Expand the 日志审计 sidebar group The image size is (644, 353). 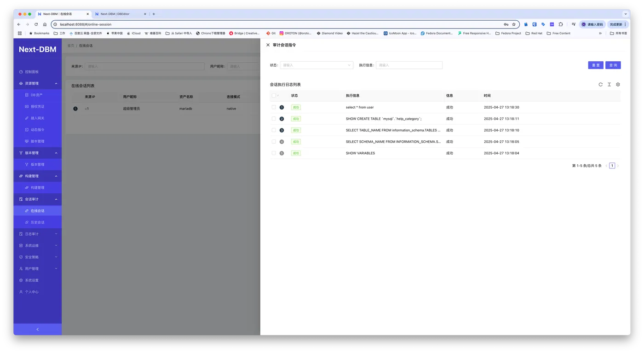tap(38, 234)
